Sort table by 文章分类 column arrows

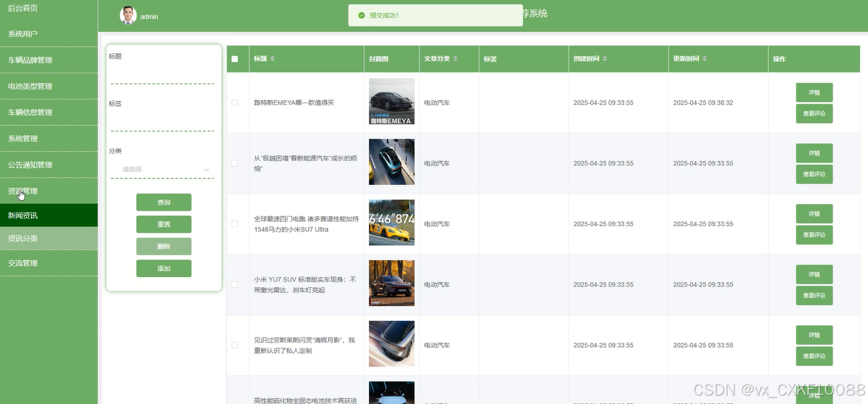(x=455, y=59)
